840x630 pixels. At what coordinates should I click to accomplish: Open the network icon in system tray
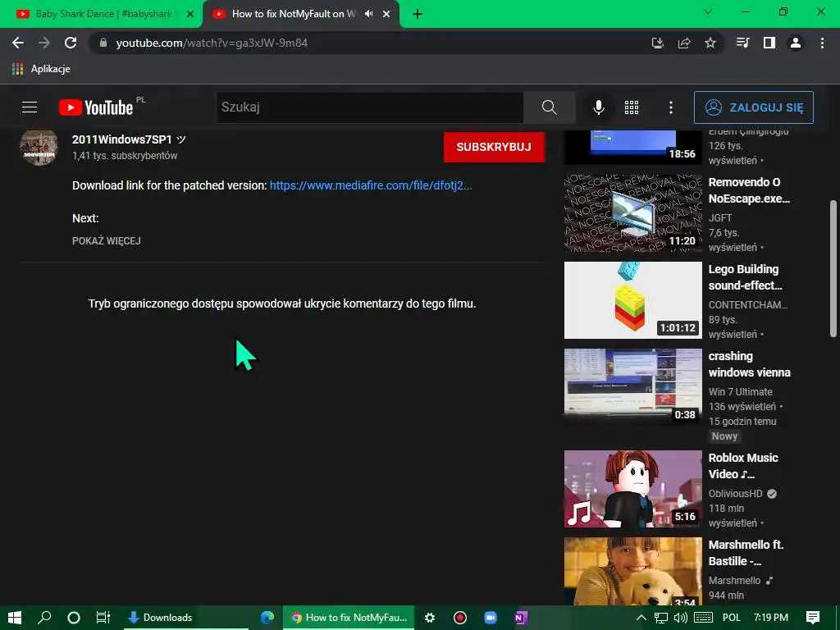(661, 618)
